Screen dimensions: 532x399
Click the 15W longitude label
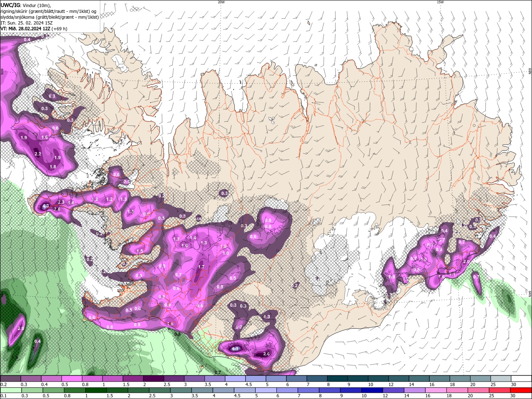tap(440, 2)
